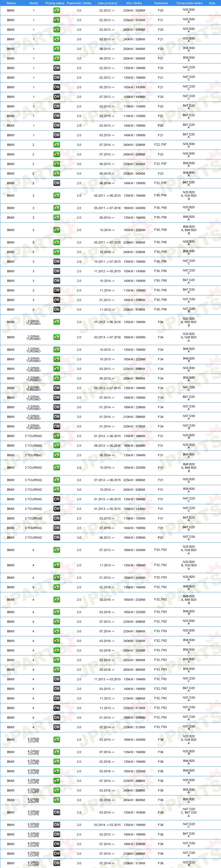Click petrol icon in 4 Gran Coupe 265kW row
The width and height of the screenshot is (221, 868).
57,800
